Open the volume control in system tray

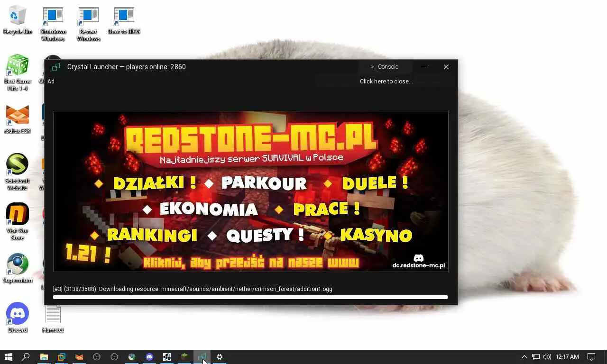[547, 357]
